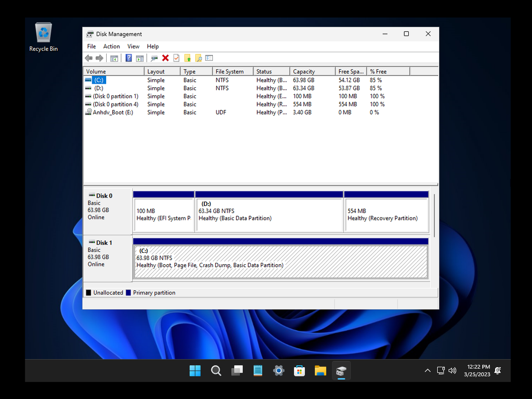The height and width of the screenshot is (399, 532).
Task: Click the 3.40 GB capacity cell
Action: [302, 113]
